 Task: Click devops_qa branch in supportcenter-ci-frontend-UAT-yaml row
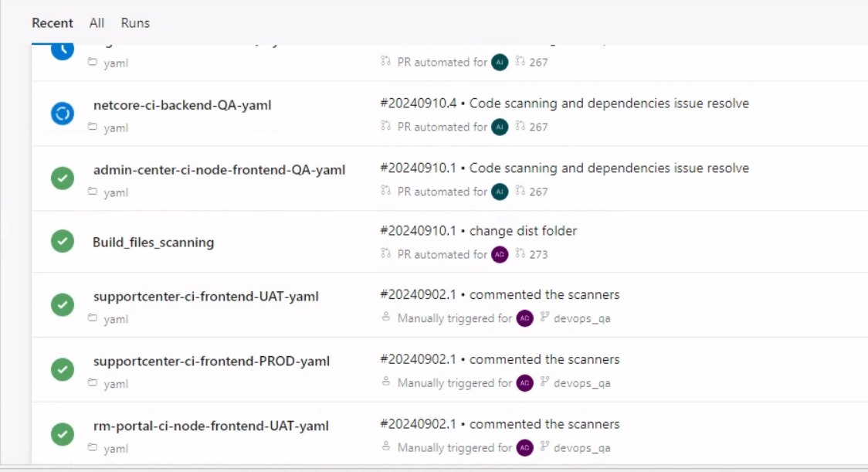click(x=581, y=318)
